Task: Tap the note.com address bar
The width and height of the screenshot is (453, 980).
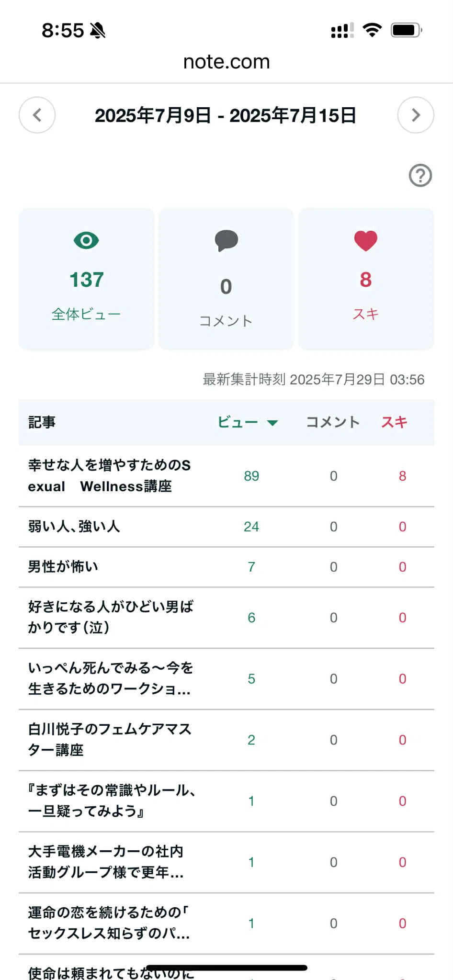Action: click(226, 62)
